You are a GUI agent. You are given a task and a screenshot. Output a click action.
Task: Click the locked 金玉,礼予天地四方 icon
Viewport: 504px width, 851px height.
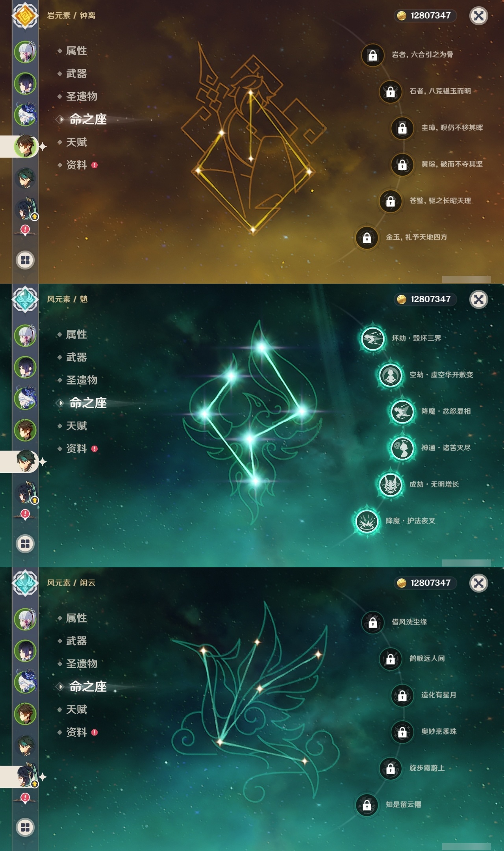367,238
